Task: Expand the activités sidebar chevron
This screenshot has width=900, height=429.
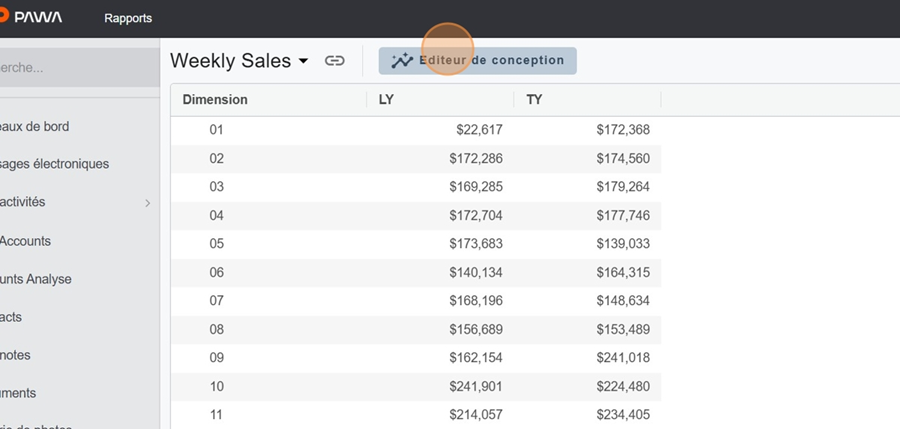Action: (148, 203)
